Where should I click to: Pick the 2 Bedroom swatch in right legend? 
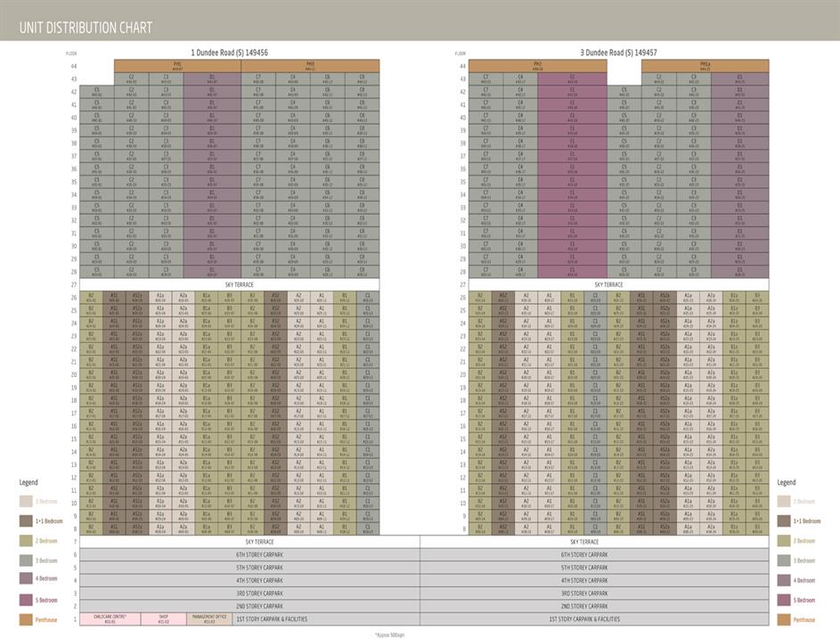(783, 541)
